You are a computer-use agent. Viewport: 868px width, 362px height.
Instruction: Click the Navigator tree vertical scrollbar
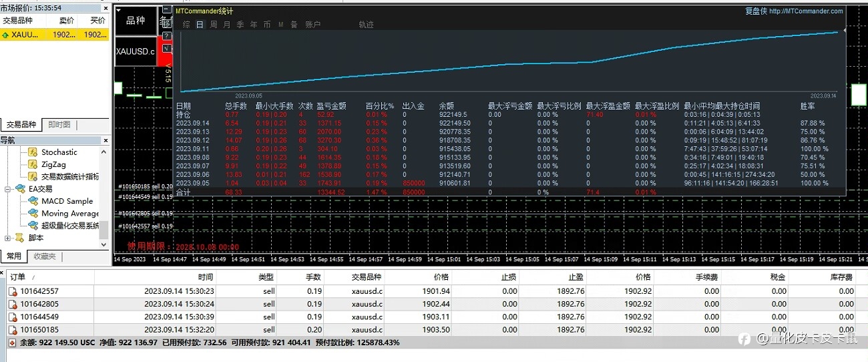coord(103,198)
